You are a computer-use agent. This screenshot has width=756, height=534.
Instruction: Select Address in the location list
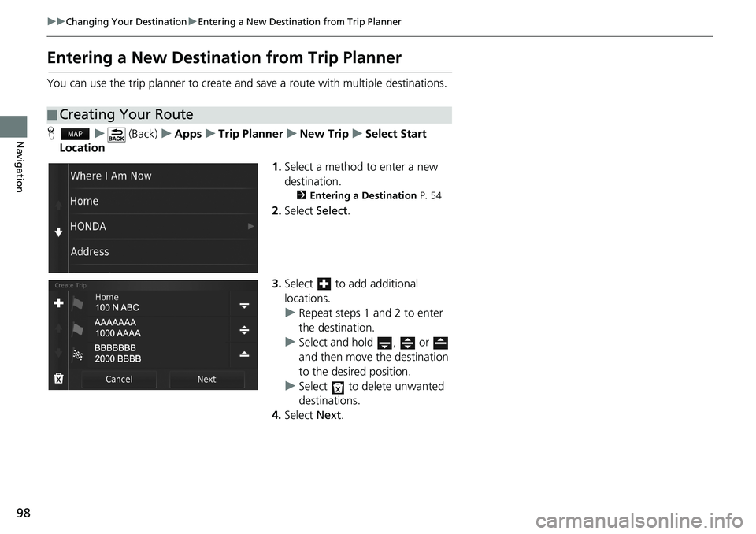click(162, 252)
